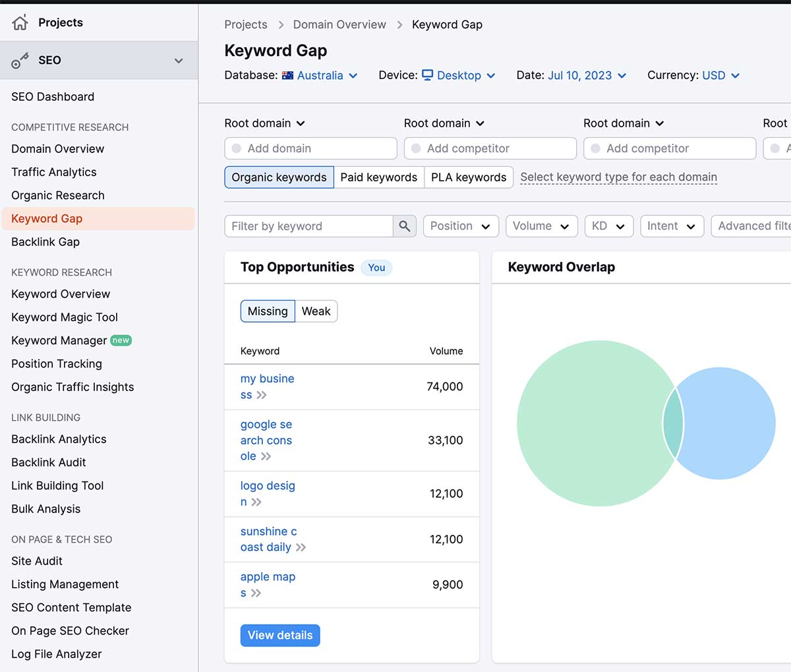The image size is (791, 672).
Task: Open Keyword Overview in the sidebar
Action: (61, 294)
